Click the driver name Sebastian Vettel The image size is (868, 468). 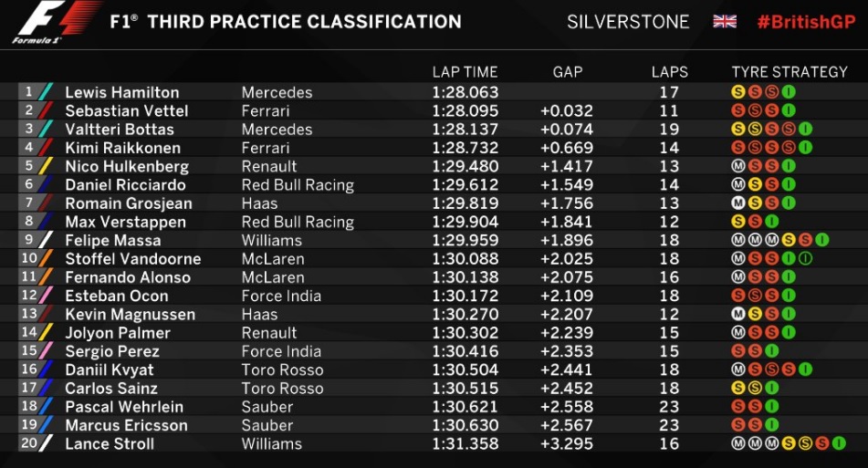pyautogui.click(x=127, y=110)
